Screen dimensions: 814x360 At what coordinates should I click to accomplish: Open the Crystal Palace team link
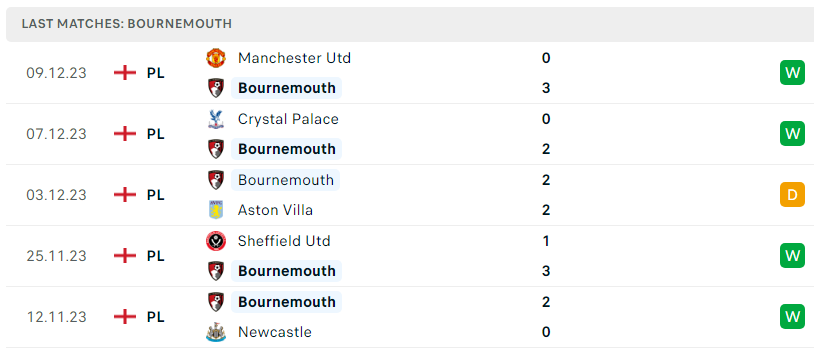(x=288, y=119)
